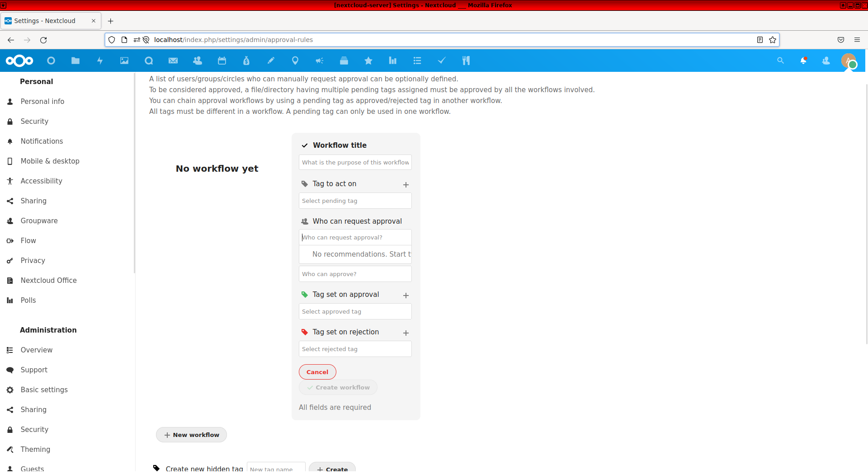Open Basic settings under Administration
This screenshot has height=474, width=868.
[44, 390]
